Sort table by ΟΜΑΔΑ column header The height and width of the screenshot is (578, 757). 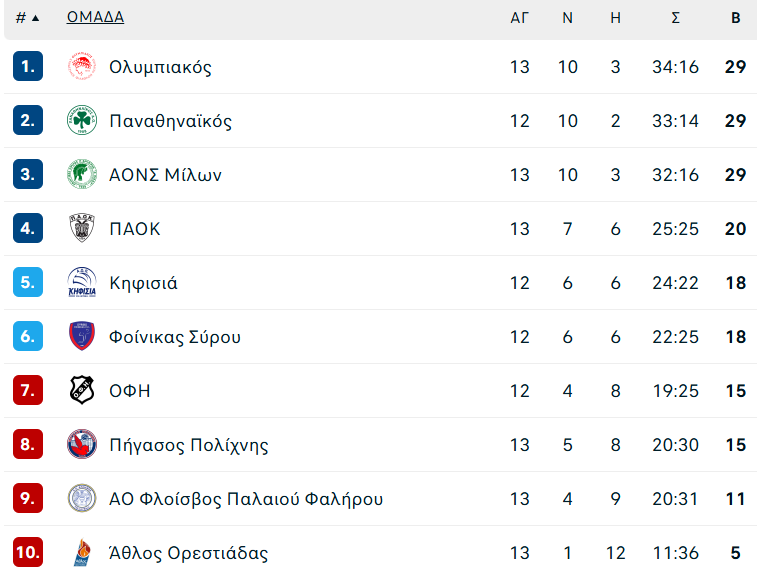coord(95,17)
